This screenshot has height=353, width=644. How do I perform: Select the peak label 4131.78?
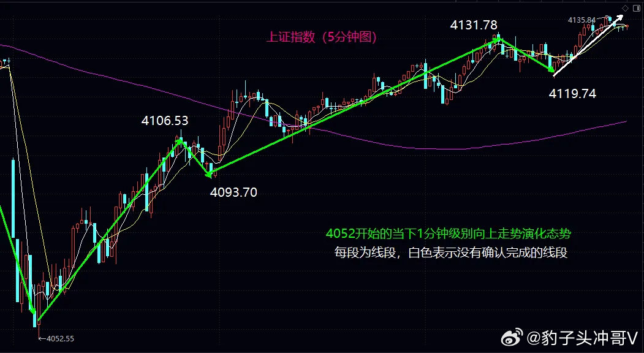tap(473, 26)
